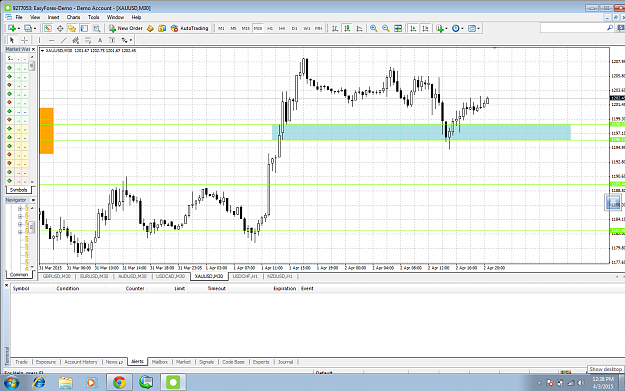Open the Tools menu
The width and height of the screenshot is (625, 391).
(x=94, y=17)
